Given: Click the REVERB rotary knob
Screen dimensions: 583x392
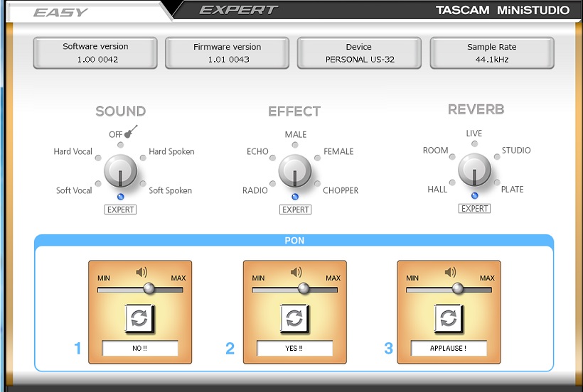Looking at the screenshot, I should tap(474, 170).
